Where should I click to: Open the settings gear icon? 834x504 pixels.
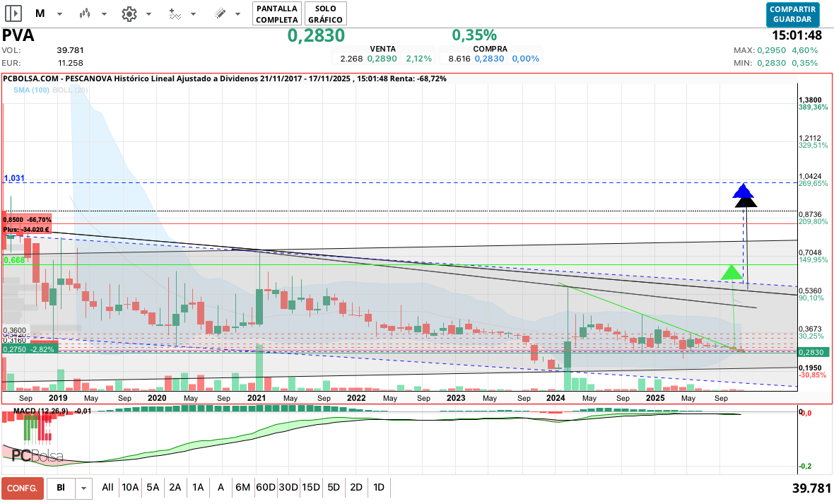129,13
